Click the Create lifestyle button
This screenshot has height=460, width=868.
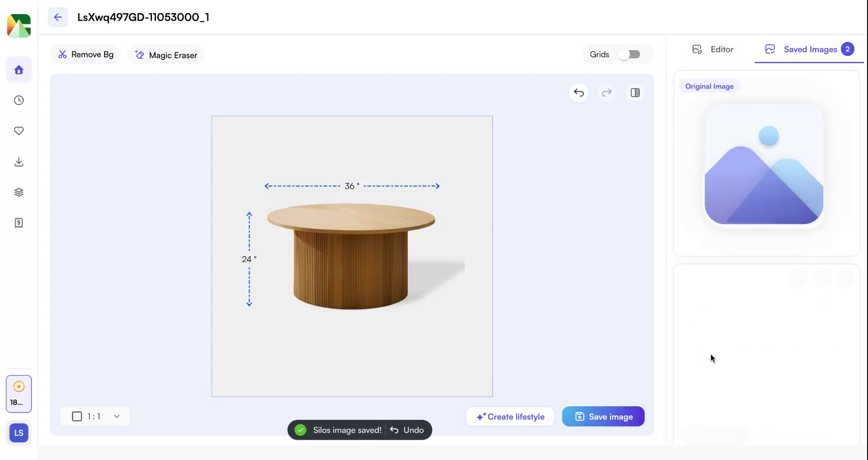pos(510,416)
